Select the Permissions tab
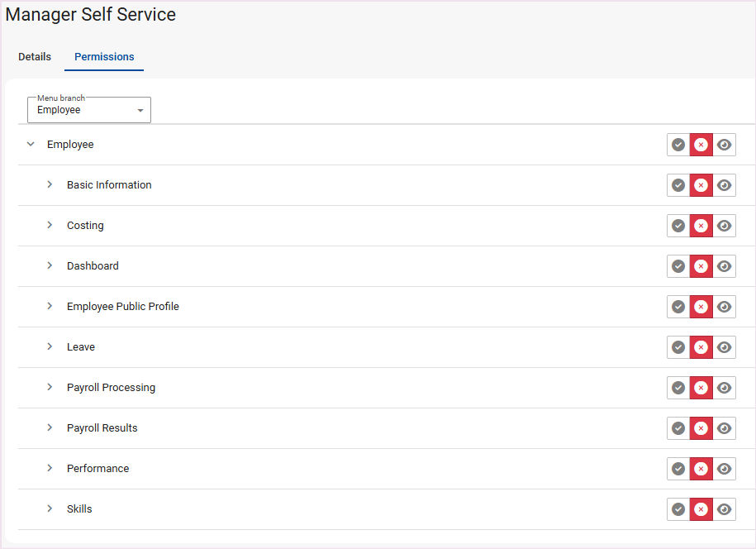 (104, 57)
